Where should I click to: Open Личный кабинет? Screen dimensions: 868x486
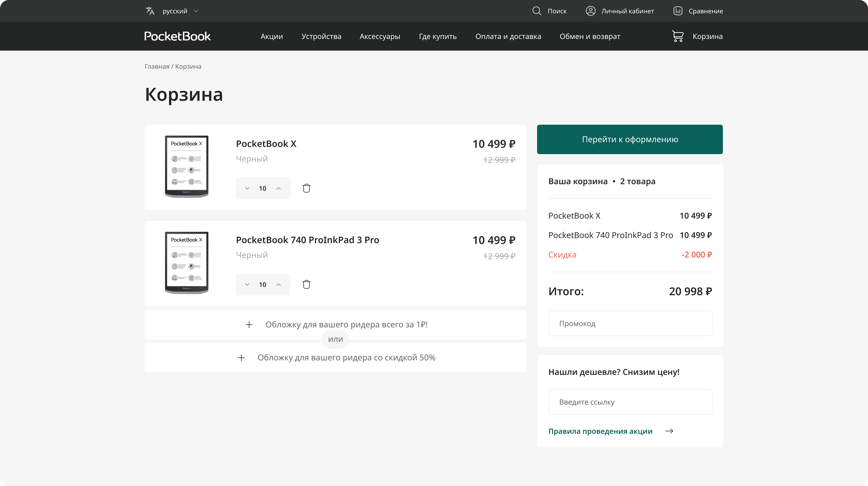(x=628, y=11)
